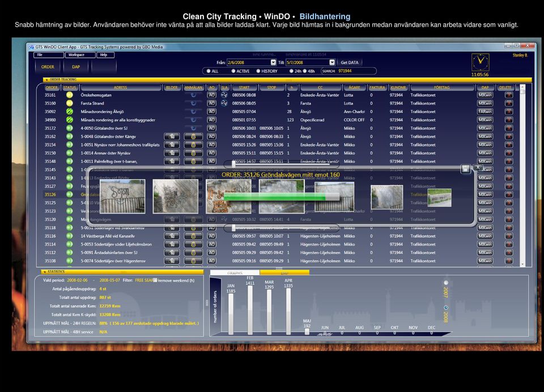Switch to the yellow DAP graph tab
Viewport: 544px width, 392px height.
284,272
